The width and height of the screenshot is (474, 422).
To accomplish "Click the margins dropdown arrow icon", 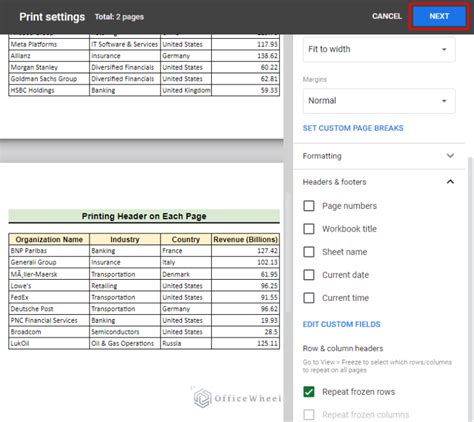I will [444, 101].
